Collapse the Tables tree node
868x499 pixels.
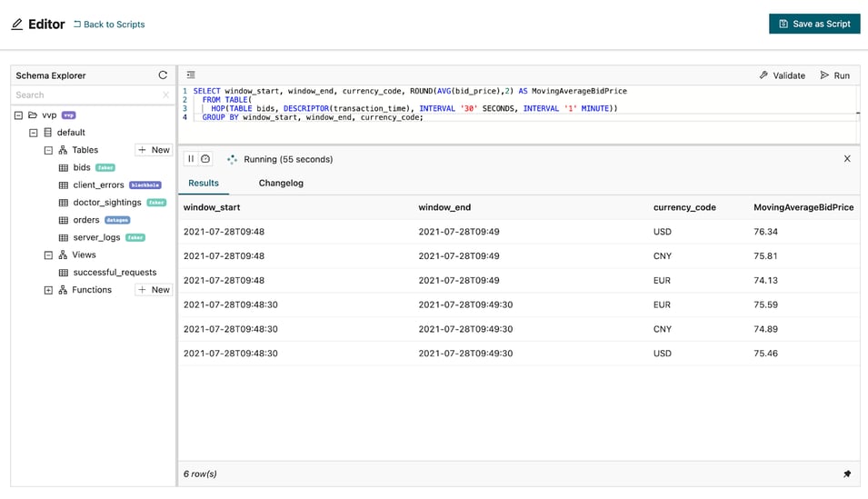(x=48, y=150)
